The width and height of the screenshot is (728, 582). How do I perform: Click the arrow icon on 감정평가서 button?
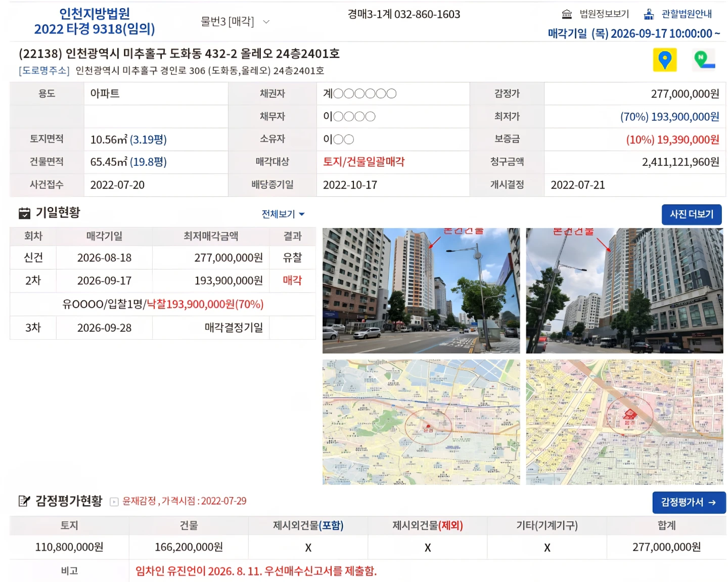pyautogui.click(x=712, y=503)
